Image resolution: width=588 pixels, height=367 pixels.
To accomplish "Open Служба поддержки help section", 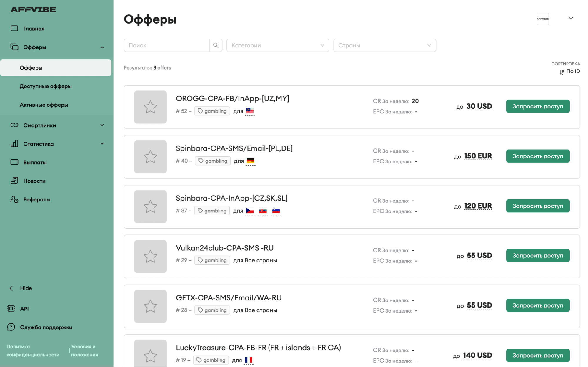I will 46,327.
